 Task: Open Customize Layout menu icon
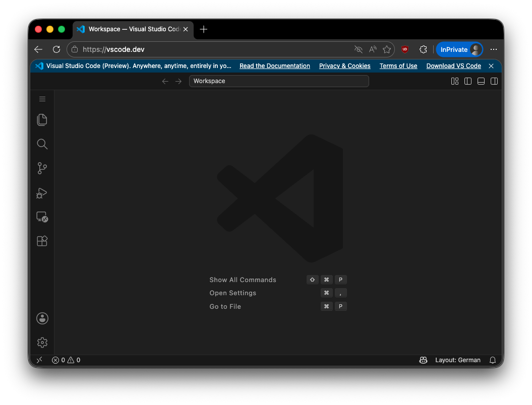click(455, 81)
